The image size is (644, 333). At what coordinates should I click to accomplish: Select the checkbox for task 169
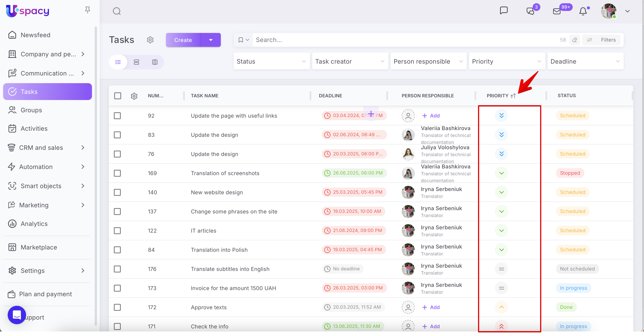(x=117, y=173)
